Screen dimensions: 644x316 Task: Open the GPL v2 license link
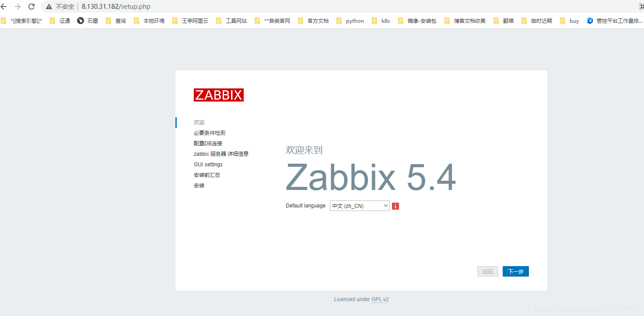point(380,299)
